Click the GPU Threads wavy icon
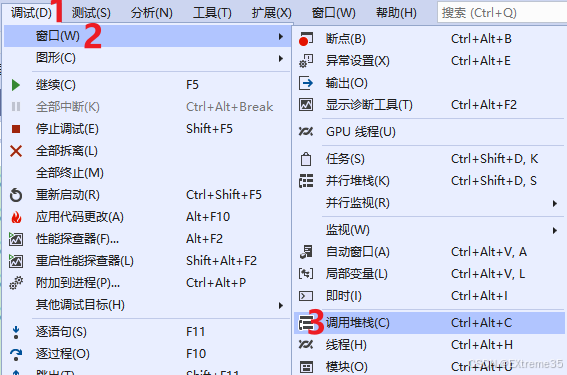Image resolution: width=567 pixels, height=375 pixels. [306, 132]
